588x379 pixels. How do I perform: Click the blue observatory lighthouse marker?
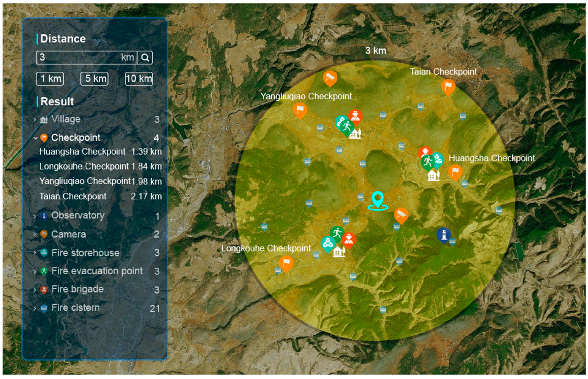[x=443, y=234]
